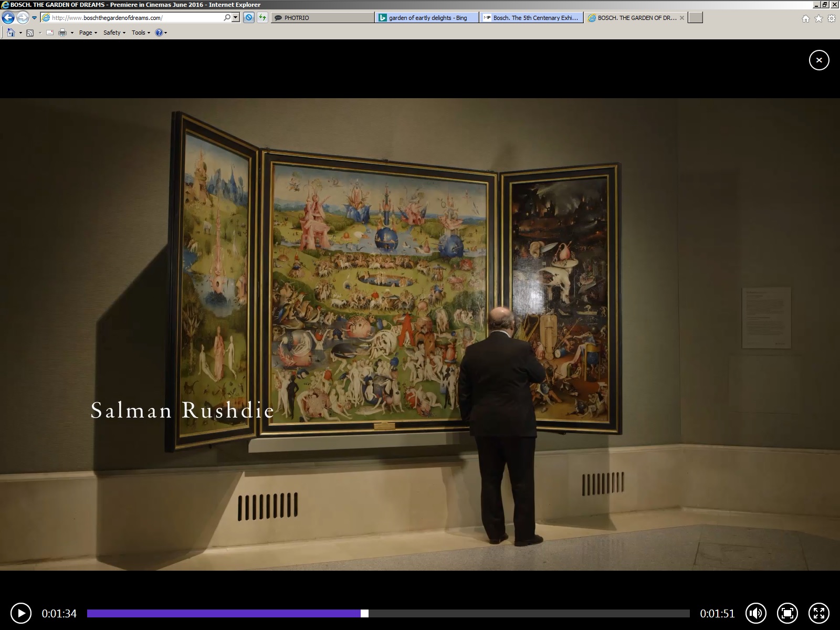The image size is (840, 630).
Task: Open the RSS feeds icon
Action: 30,33
